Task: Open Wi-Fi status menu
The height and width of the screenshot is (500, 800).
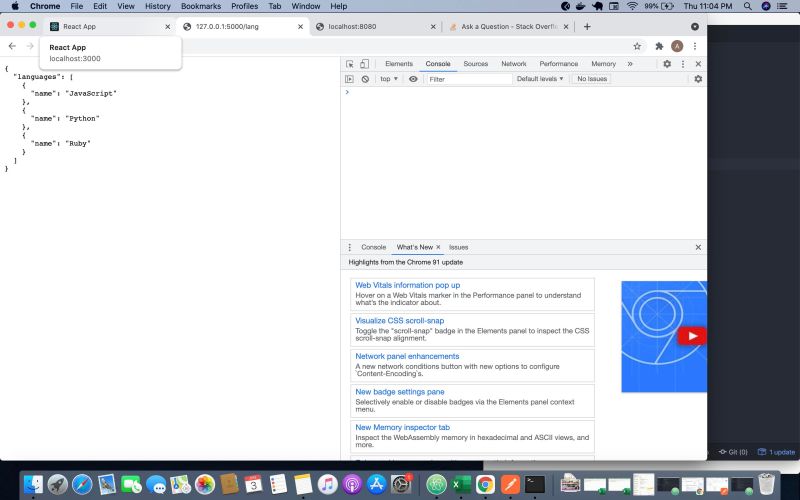Action: coord(632,6)
